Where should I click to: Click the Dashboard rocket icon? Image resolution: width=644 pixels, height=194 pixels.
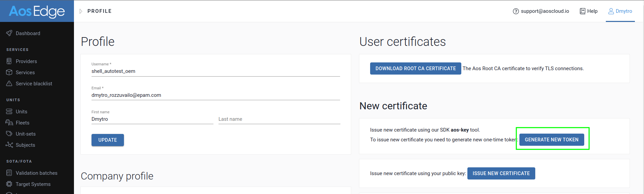coord(9,33)
